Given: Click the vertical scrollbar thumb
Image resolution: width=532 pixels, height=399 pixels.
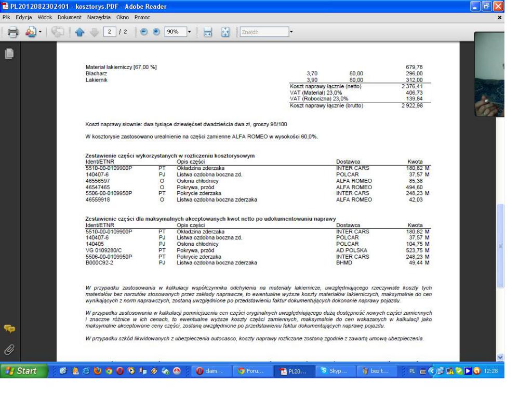Looking at the screenshot, I should [x=500, y=246].
